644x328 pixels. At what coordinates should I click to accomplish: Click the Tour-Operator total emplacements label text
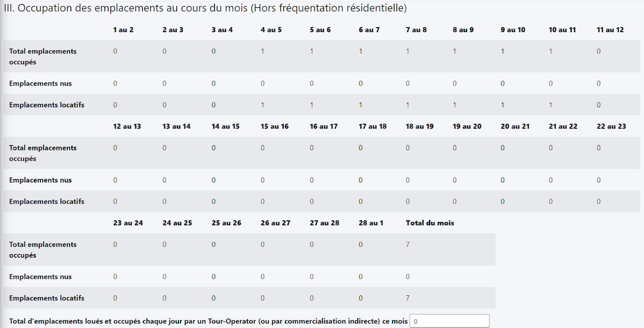(x=208, y=321)
